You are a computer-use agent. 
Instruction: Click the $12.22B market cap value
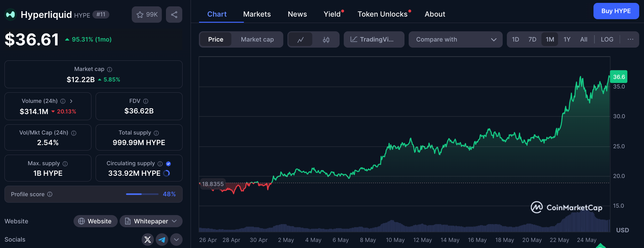point(81,80)
